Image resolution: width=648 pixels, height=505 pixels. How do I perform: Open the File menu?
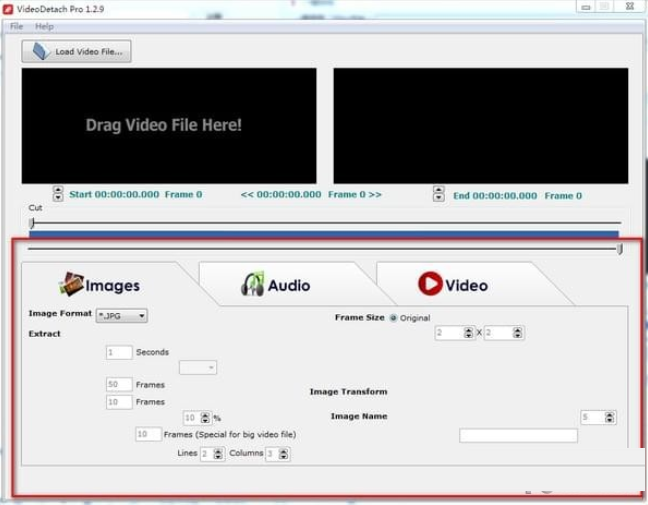coord(17,26)
